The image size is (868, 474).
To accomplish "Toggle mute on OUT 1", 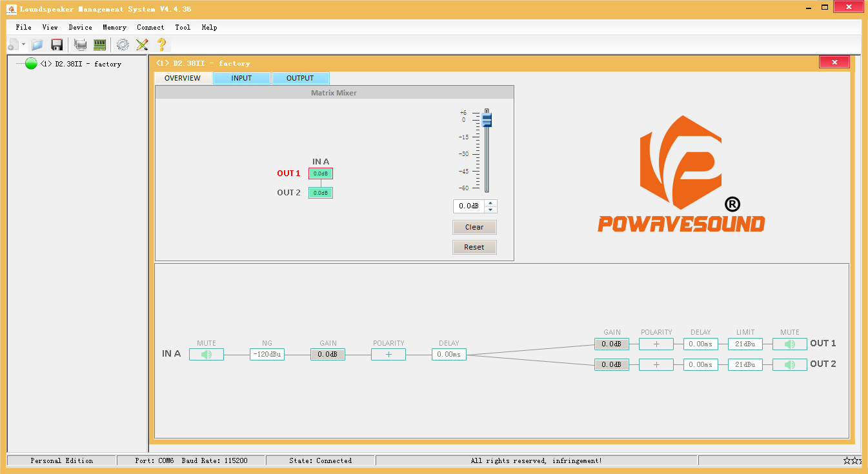I will 789,344.
